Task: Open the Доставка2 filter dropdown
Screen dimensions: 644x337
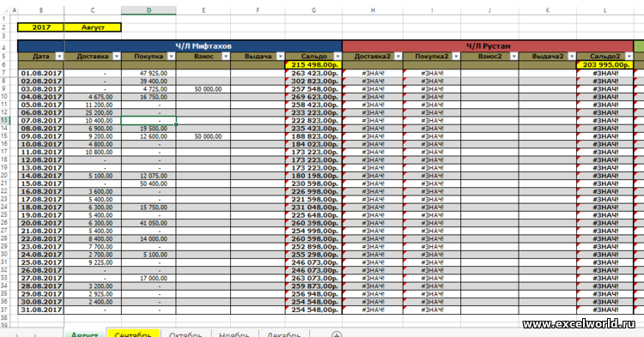Action: [398, 57]
